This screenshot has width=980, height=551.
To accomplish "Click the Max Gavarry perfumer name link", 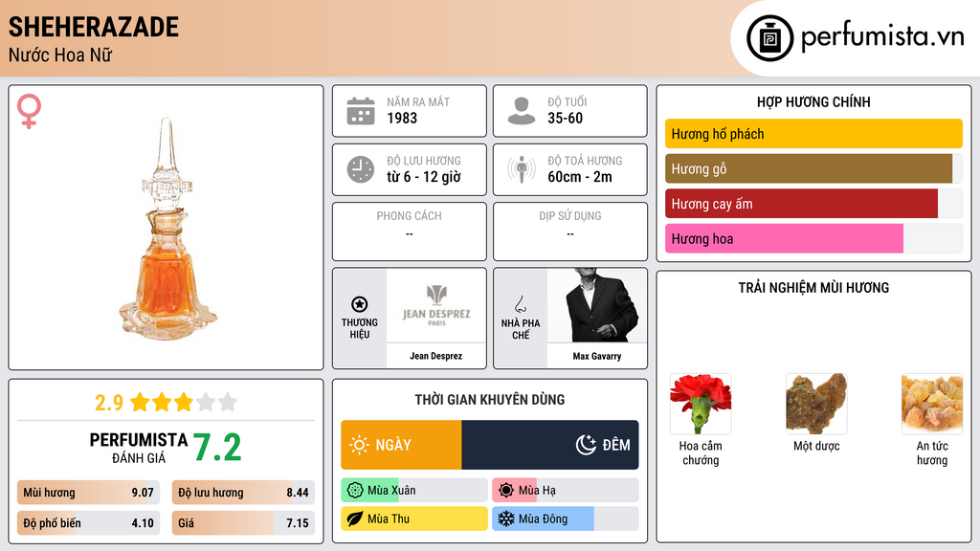I will click(597, 356).
